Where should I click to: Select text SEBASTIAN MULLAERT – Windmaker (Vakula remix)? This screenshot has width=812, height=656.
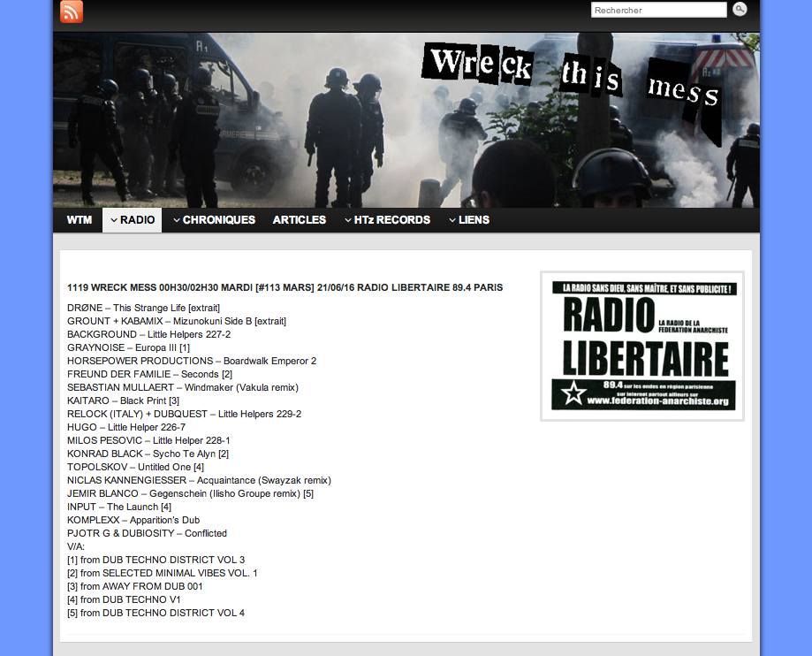[183, 387]
